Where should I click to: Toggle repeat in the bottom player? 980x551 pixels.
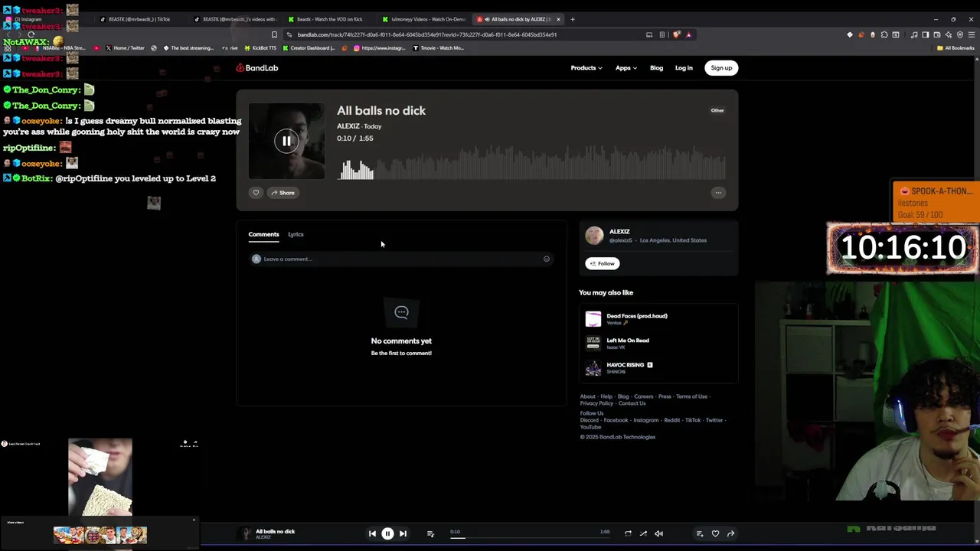coord(628,533)
